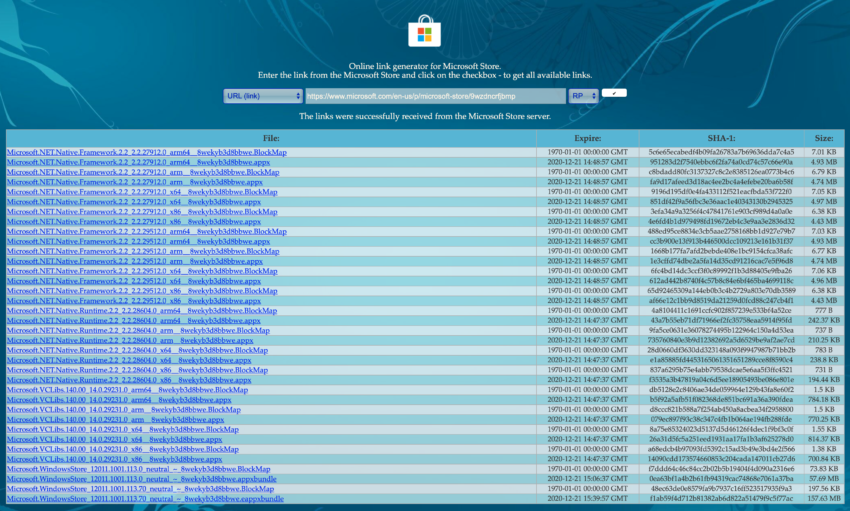The image size is (850, 511).
Task: Download NET.Native.Runtime 2.2.28604.0 x64 appx
Action: pos(129,360)
